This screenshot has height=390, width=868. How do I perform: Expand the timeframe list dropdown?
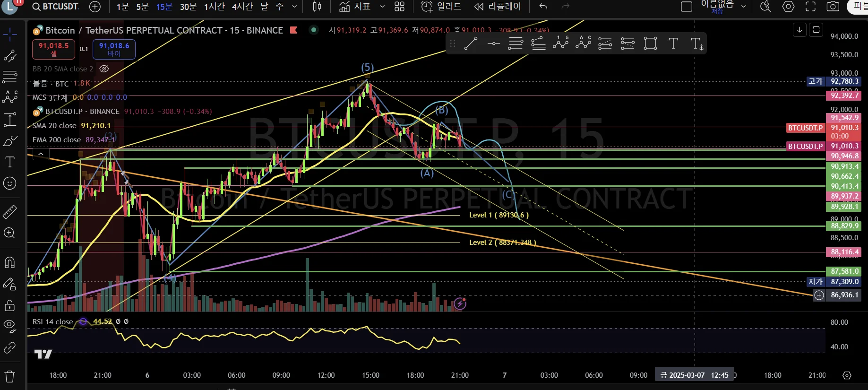click(294, 7)
